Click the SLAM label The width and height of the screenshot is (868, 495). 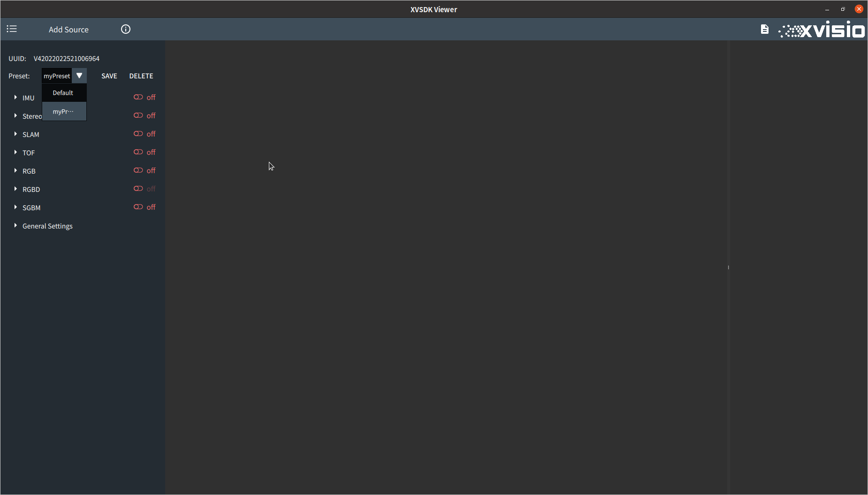coord(31,135)
